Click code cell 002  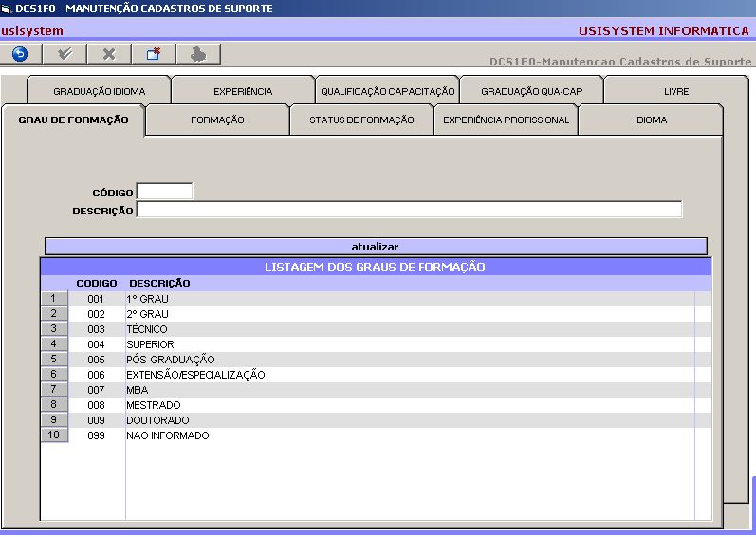tap(96, 314)
